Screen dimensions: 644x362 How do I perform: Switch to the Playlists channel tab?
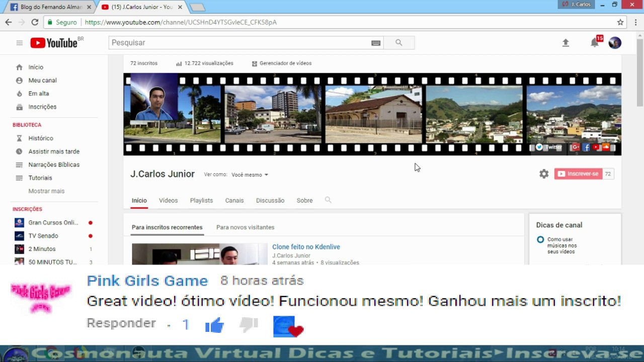[201, 201]
